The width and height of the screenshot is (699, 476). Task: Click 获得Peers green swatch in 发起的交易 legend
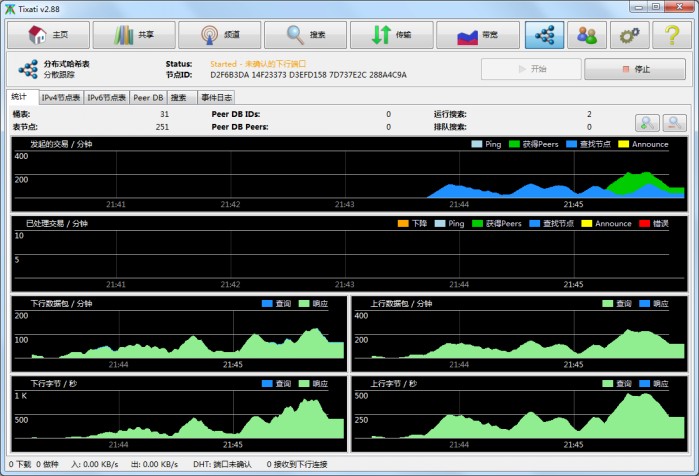[x=514, y=144]
